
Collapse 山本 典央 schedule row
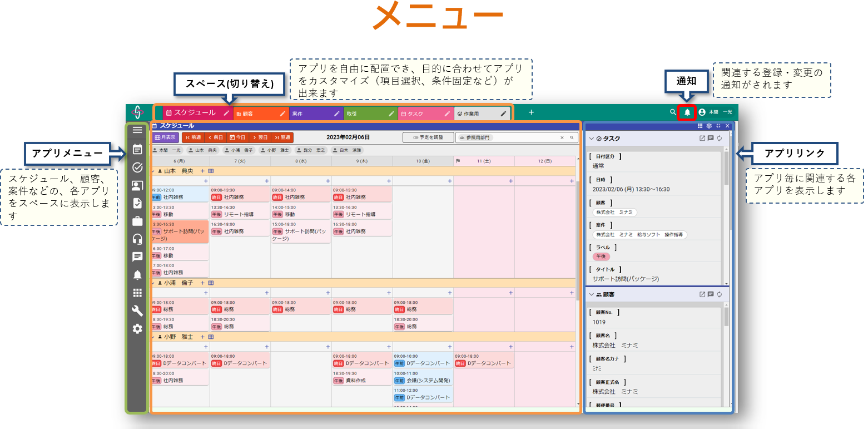point(154,171)
